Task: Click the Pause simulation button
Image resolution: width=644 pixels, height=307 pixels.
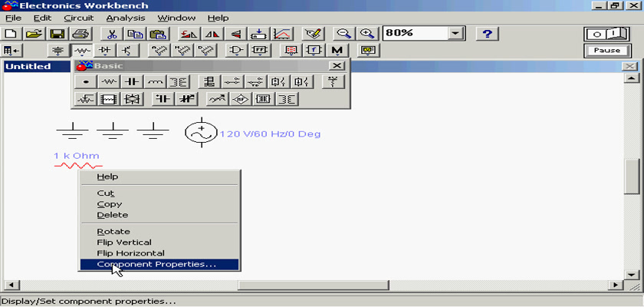Action: point(606,51)
